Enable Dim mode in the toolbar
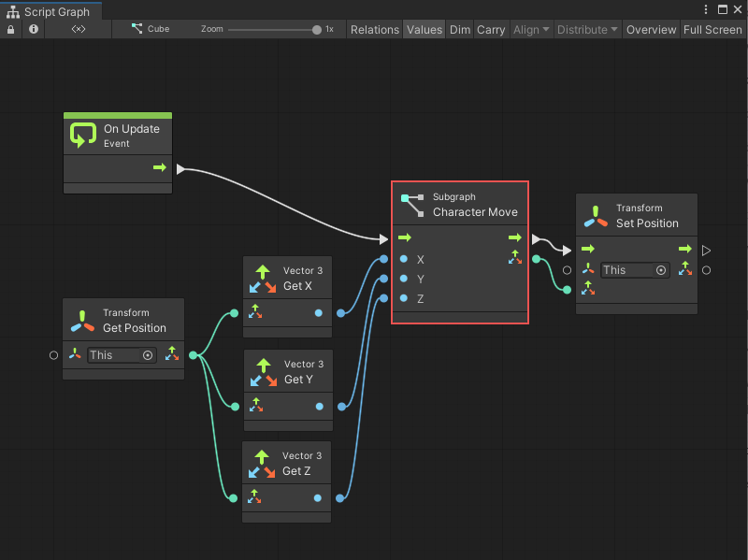748x560 pixels. (x=459, y=29)
